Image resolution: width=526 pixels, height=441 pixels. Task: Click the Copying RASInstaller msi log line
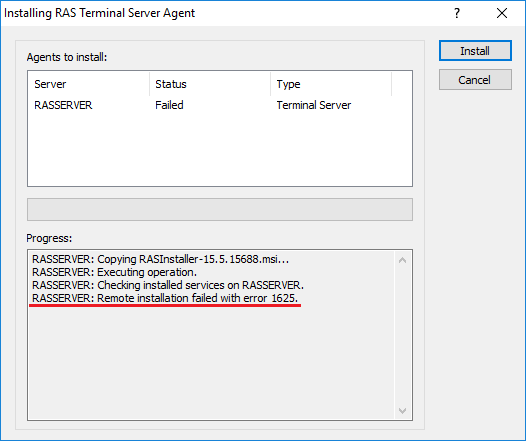[x=160, y=259]
